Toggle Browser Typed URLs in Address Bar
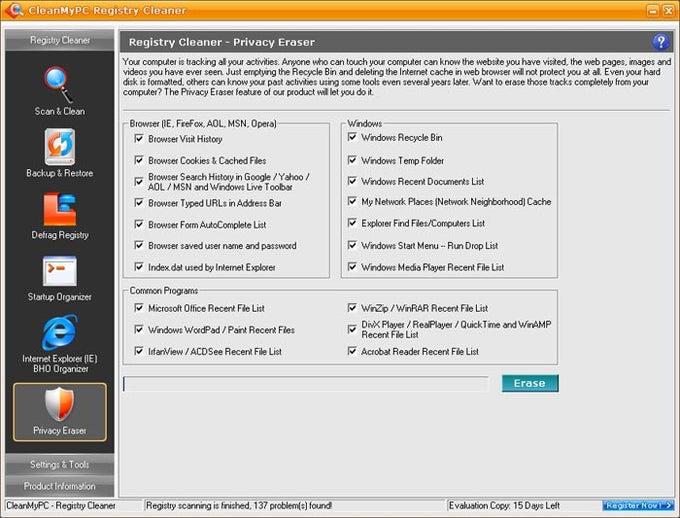This screenshot has width=680, height=518. 139,203
